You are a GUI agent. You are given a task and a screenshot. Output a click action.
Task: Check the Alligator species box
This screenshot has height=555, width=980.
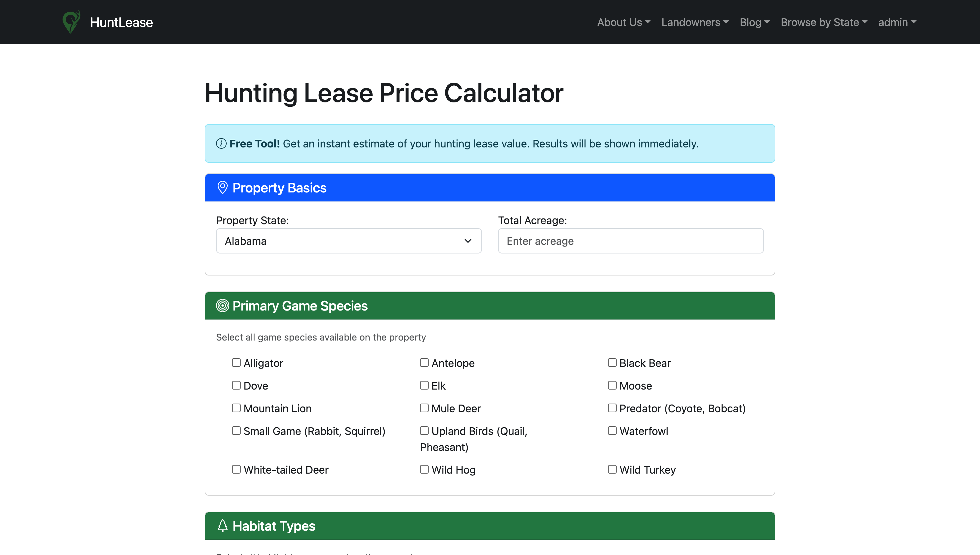pyautogui.click(x=236, y=363)
